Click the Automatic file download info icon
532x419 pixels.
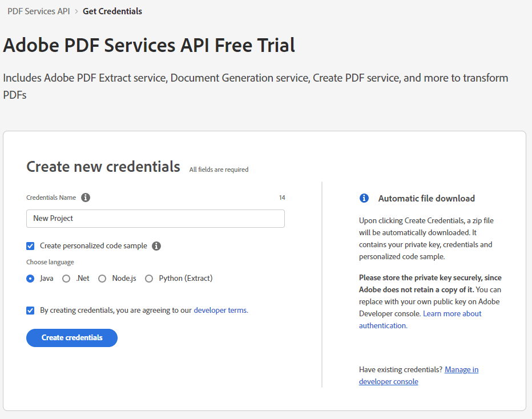(364, 198)
